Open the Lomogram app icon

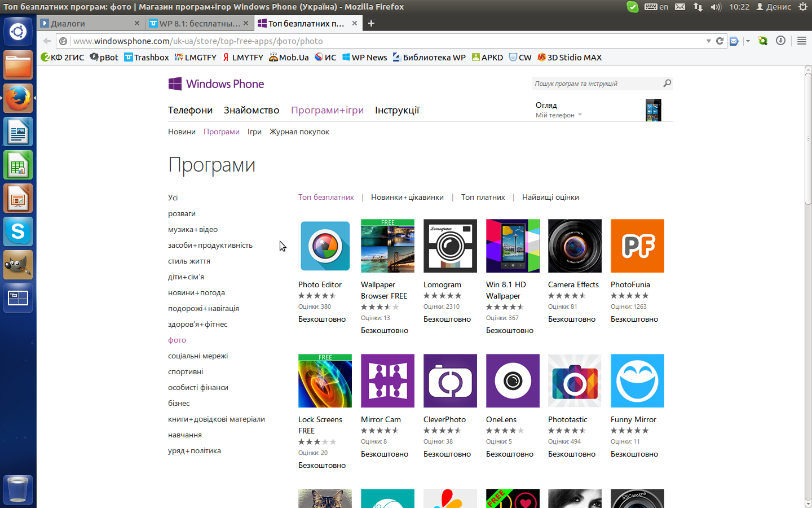click(450, 246)
